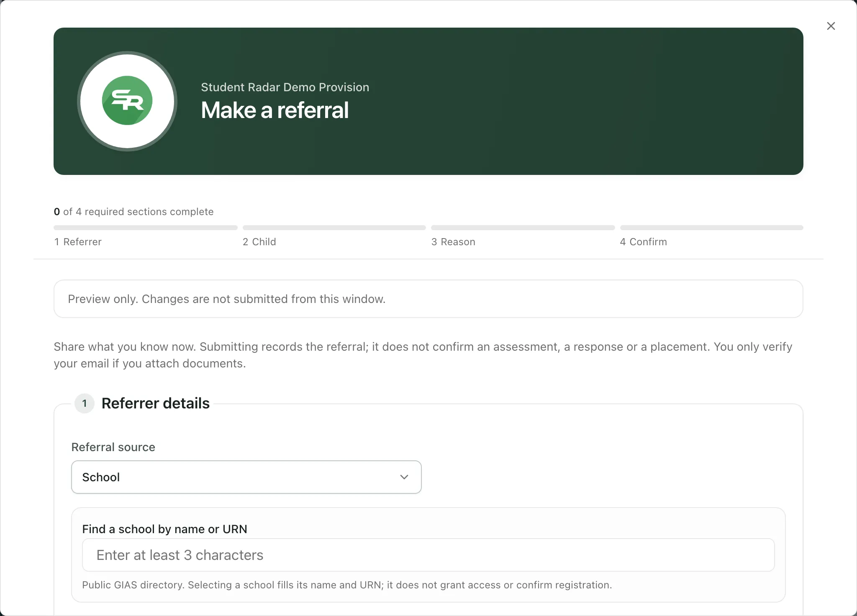Click the chevron in School dropdown
Image resolution: width=857 pixels, height=616 pixels.
(404, 477)
